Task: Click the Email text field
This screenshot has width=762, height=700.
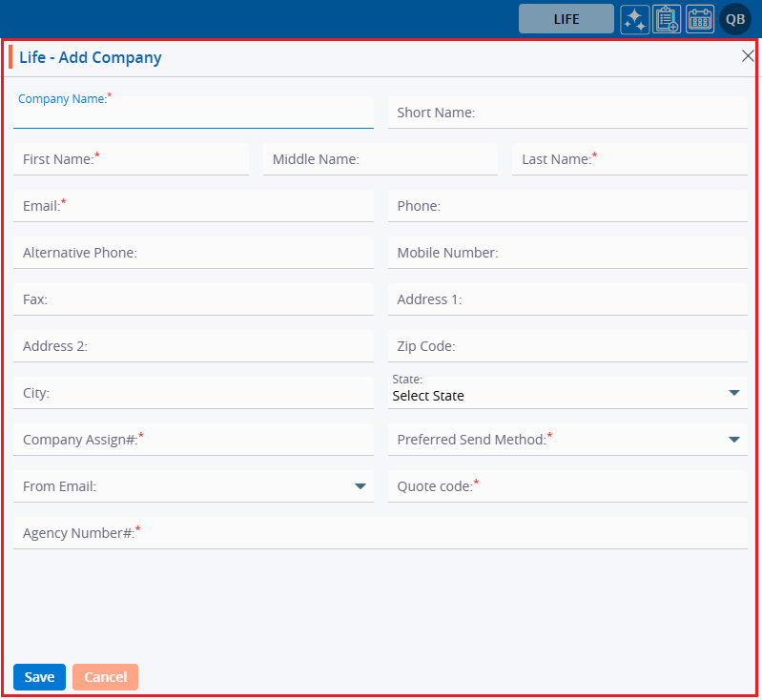Action: (x=193, y=206)
